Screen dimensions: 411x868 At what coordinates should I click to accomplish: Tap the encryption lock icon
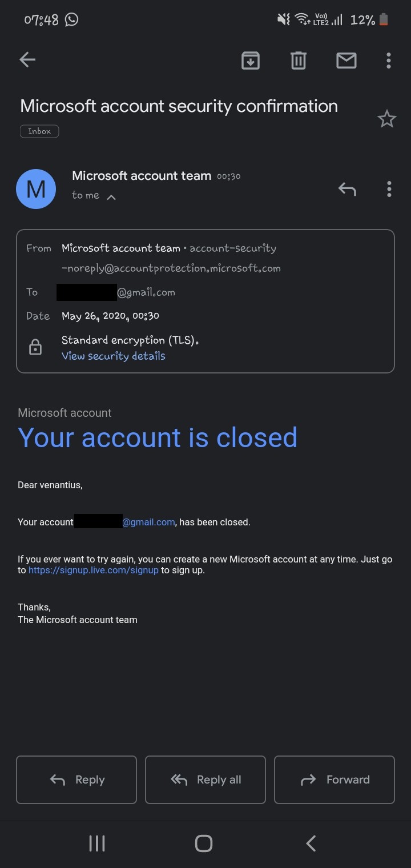35,347
